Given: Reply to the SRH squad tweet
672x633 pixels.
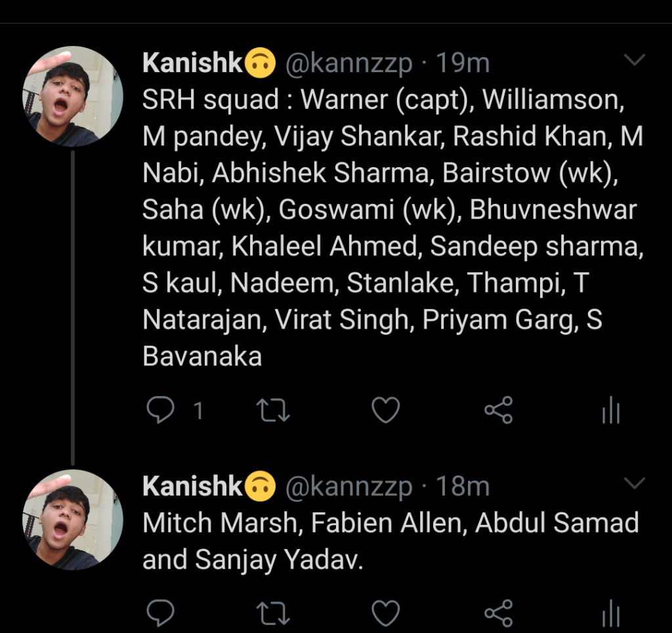Looking at the screenshot, I should tap(159, 411).
